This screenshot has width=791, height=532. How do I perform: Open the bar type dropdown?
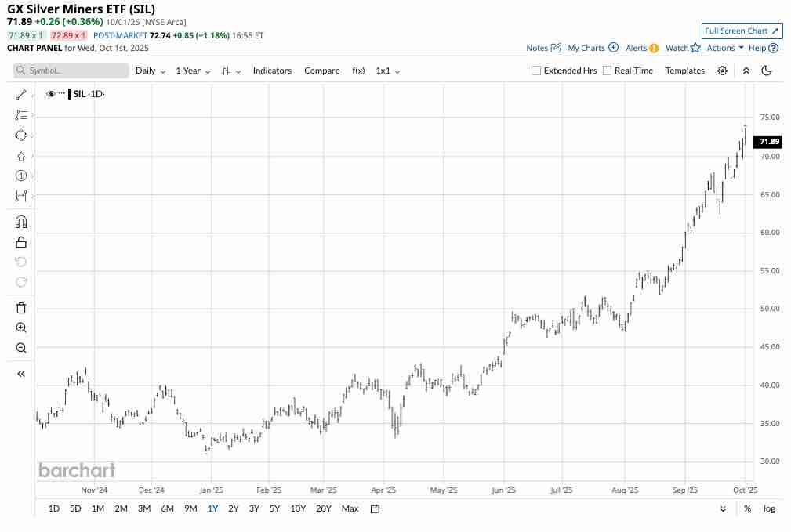[x=231, y=71]
